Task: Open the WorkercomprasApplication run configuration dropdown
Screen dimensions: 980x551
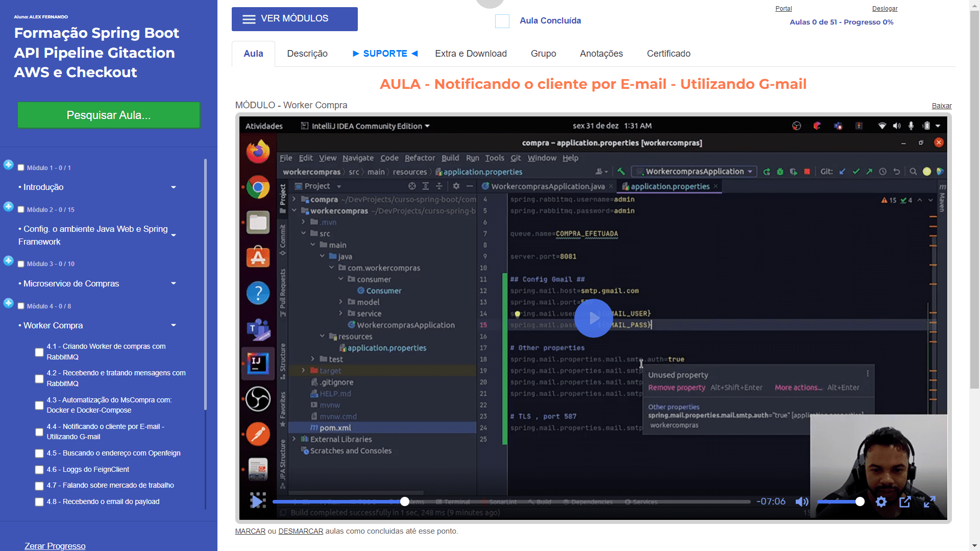Action: (693, 172)
